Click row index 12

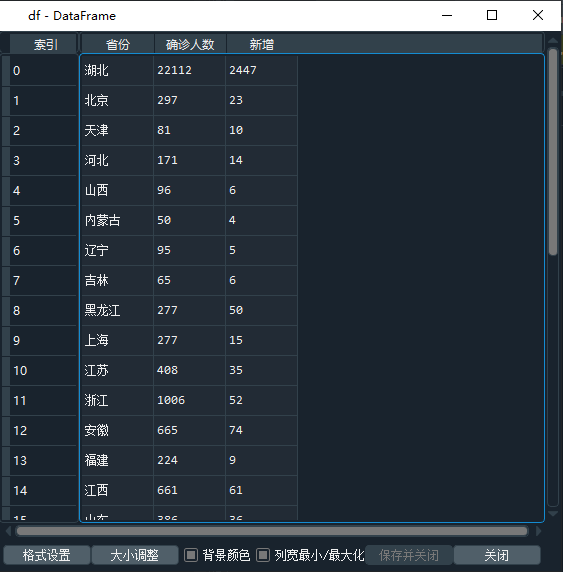43,430
